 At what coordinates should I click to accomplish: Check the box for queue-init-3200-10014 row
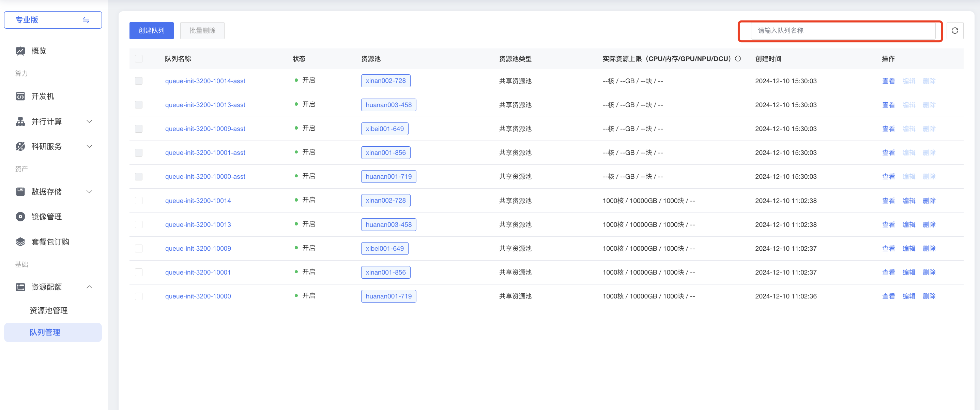(138, 201)
